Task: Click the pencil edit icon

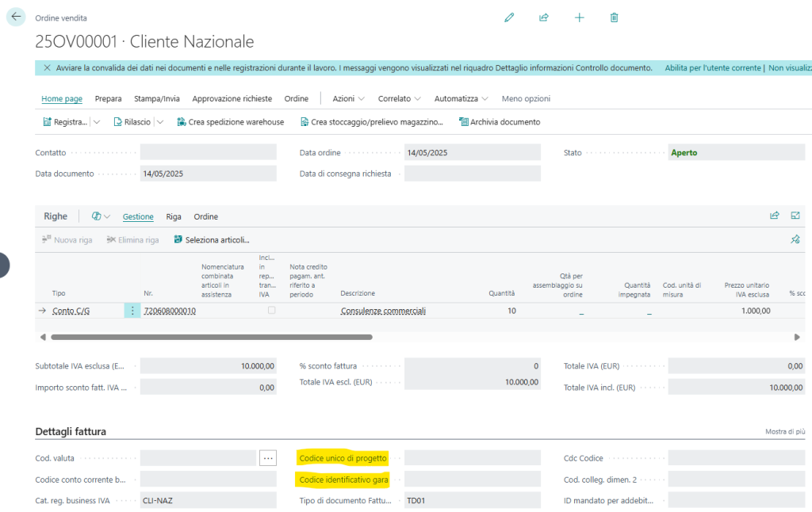Action: pyautogui.click(x=509, y=17)
